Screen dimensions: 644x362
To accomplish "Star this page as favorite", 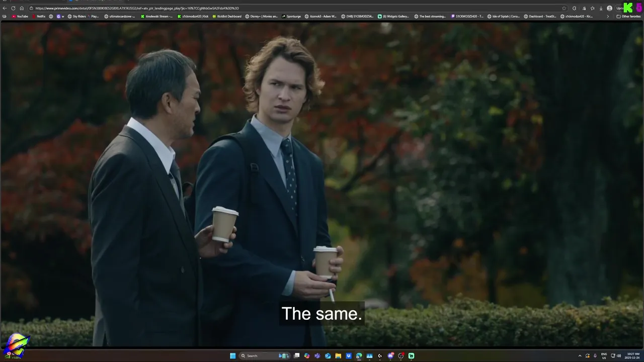I will (564, 8).
